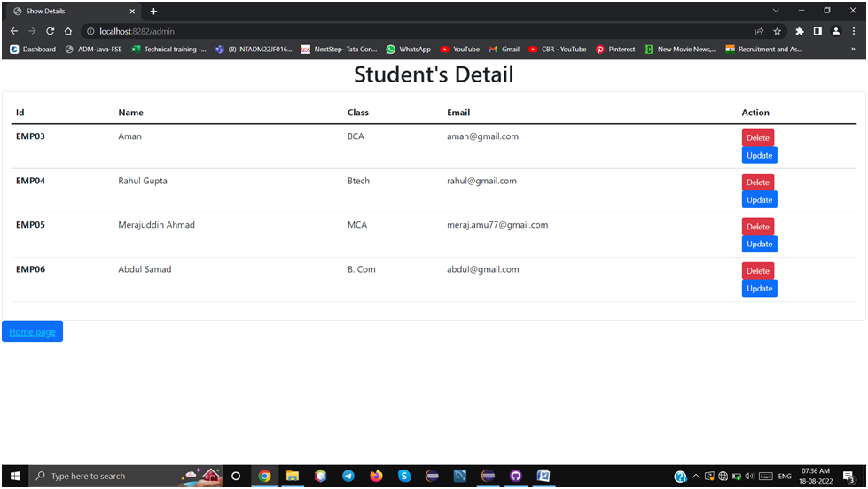
Task: Bookmark this page with the star icon
Action: coord(778,32)
